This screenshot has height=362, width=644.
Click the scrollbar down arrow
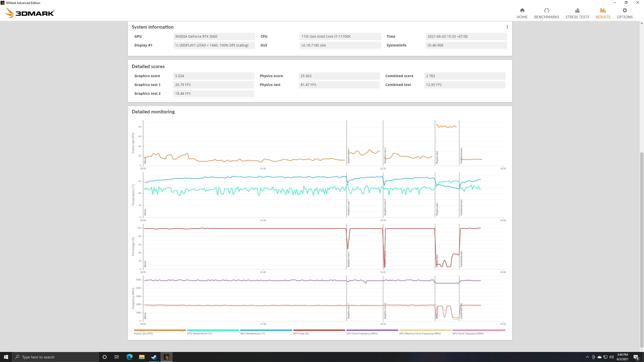coord(642,350)
